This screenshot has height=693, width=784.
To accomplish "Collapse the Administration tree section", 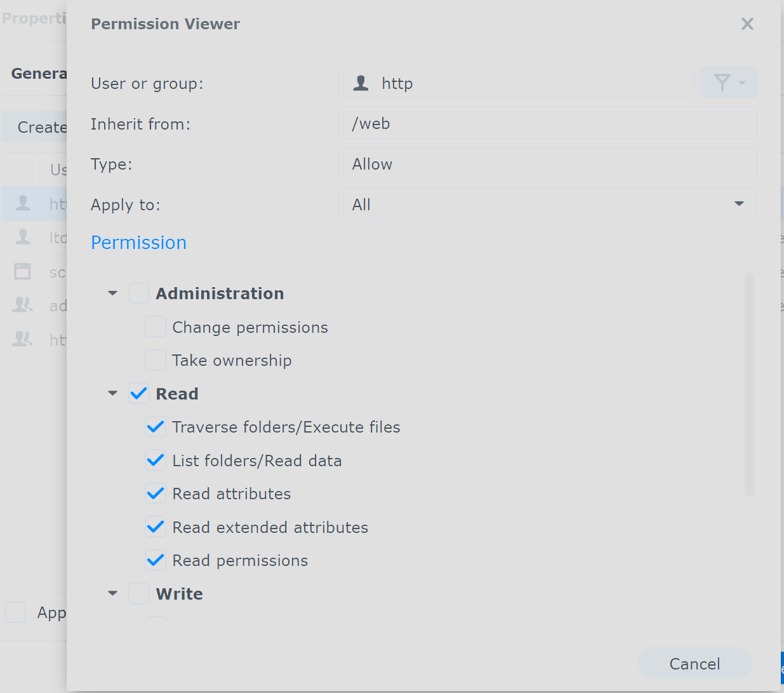I will pos(113,293).
